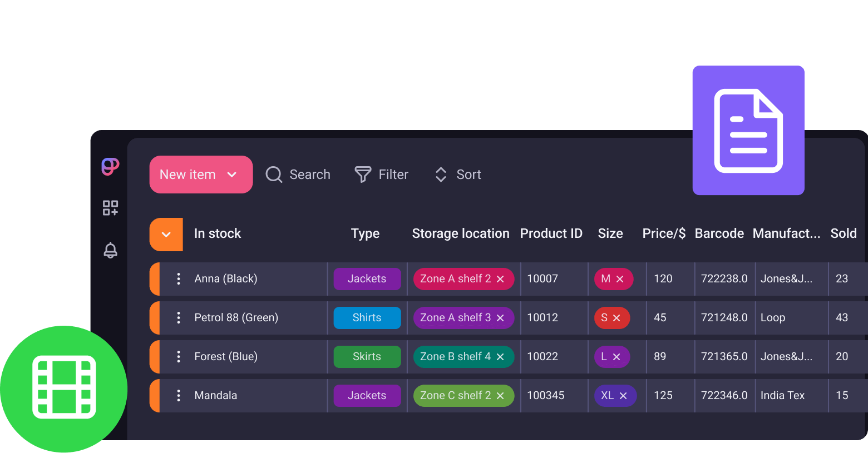Screen dimensions: 868x453
Task: Click the green film reel icon
Action: (63, 387)
